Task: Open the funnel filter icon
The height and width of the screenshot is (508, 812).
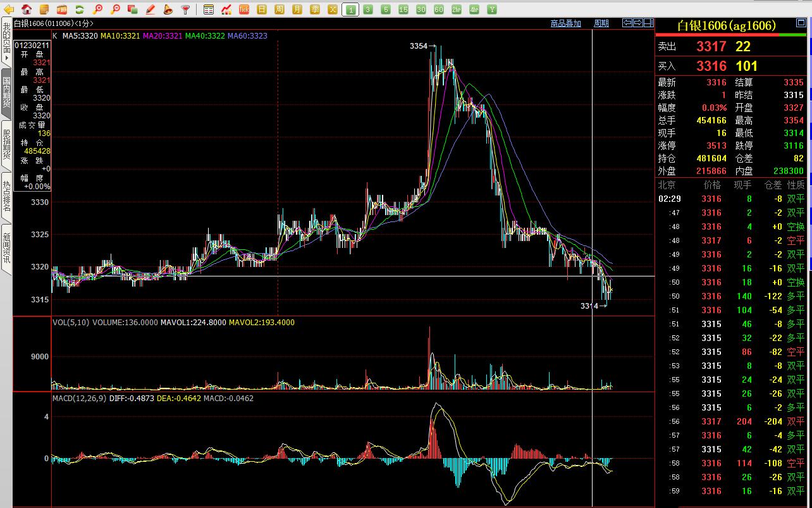Action: (x=185, y=9)
